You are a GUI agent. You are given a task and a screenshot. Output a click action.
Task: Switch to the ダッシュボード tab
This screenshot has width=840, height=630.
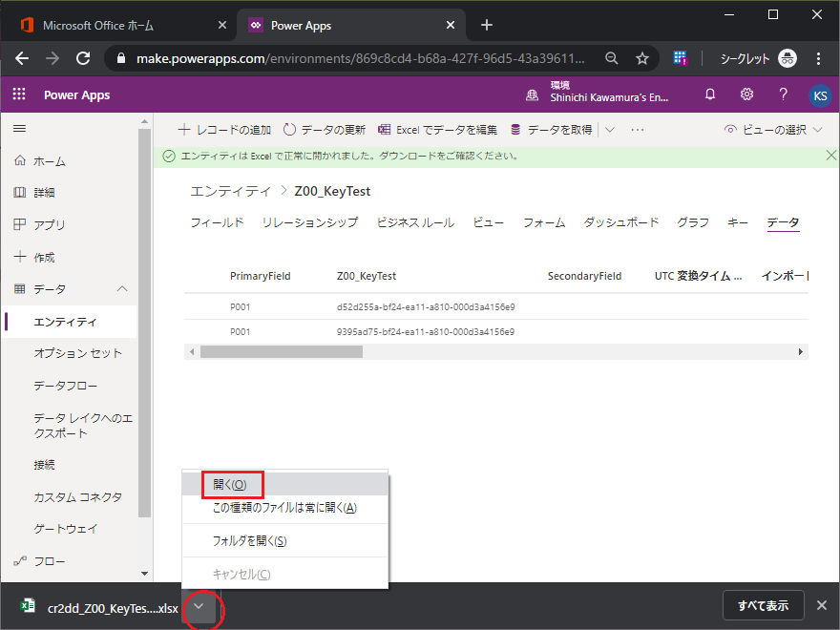[x=621, y=222]
